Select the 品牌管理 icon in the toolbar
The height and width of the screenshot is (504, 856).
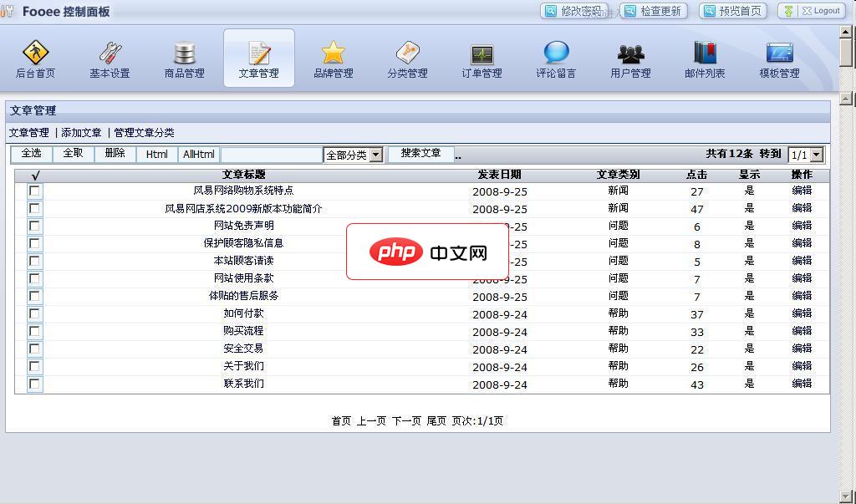click(333, 57)
